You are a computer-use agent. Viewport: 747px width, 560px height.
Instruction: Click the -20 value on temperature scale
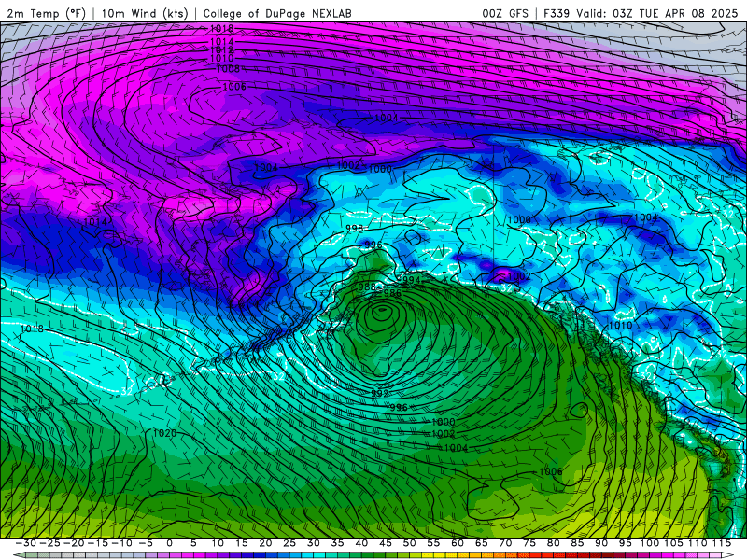74,543
